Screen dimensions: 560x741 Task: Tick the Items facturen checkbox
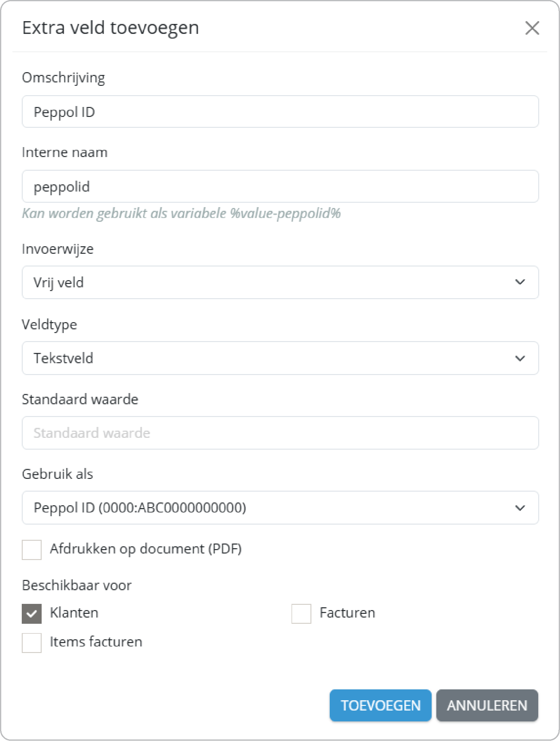pos(32,642)
